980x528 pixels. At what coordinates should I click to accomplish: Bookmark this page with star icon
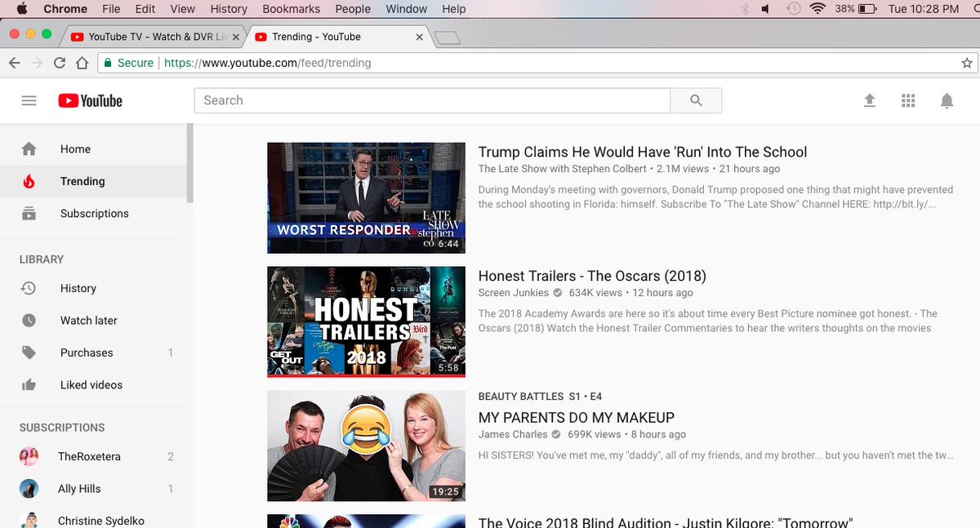pos(967,63)
